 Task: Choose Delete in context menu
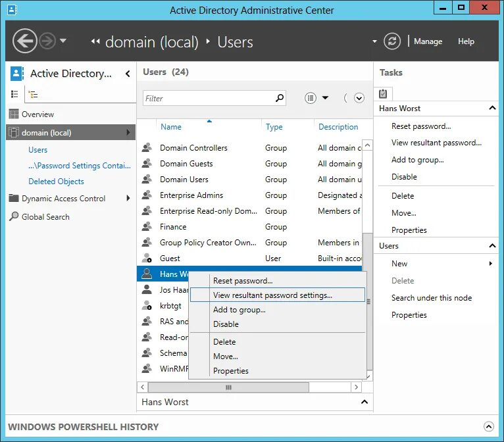[x=278, y=342]
